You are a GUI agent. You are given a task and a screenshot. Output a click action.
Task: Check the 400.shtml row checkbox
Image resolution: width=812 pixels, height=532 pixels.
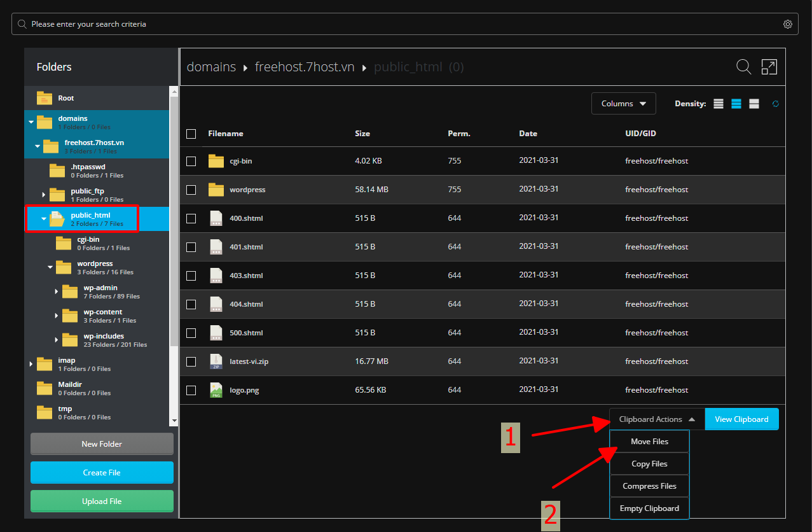coord(191,218)
